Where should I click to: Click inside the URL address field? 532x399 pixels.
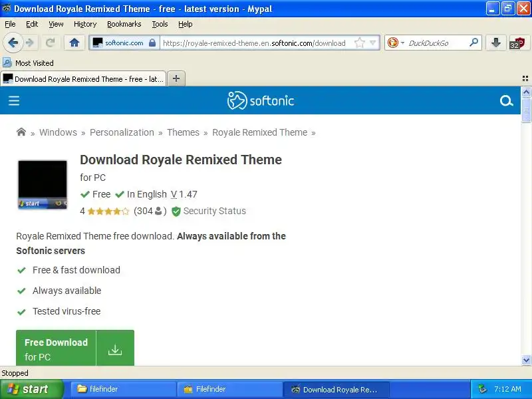(255, 43)
